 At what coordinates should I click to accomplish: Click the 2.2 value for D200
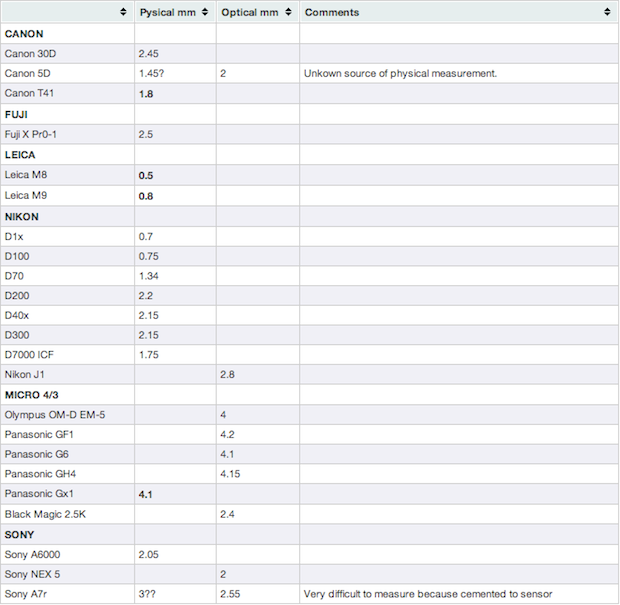(146, 296)
